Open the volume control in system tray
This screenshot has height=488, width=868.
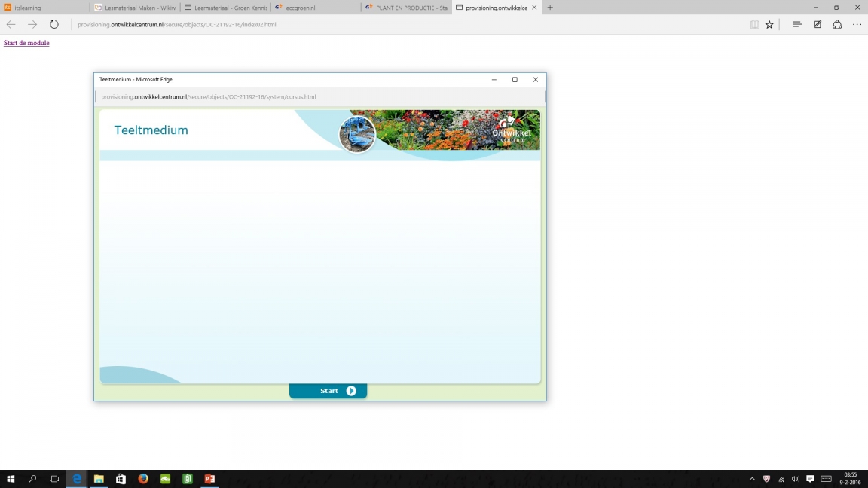point(795,479)
